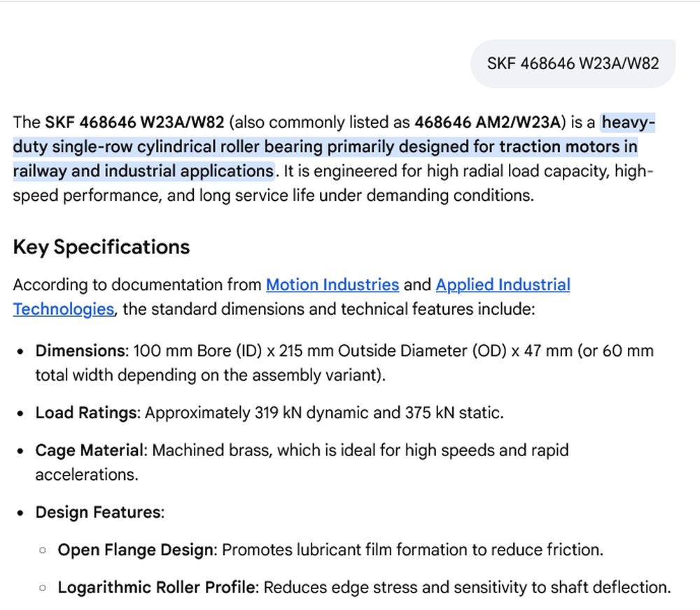Click the Open Flange Design sub-item
Viewport: 700px width, 610px height.
[x=330, y=550]
